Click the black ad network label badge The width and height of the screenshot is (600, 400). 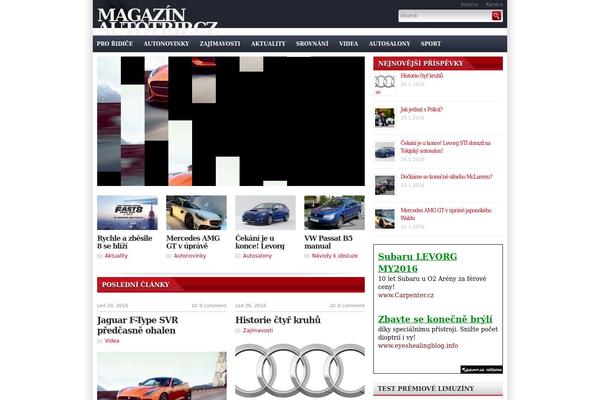coord(481,369)
